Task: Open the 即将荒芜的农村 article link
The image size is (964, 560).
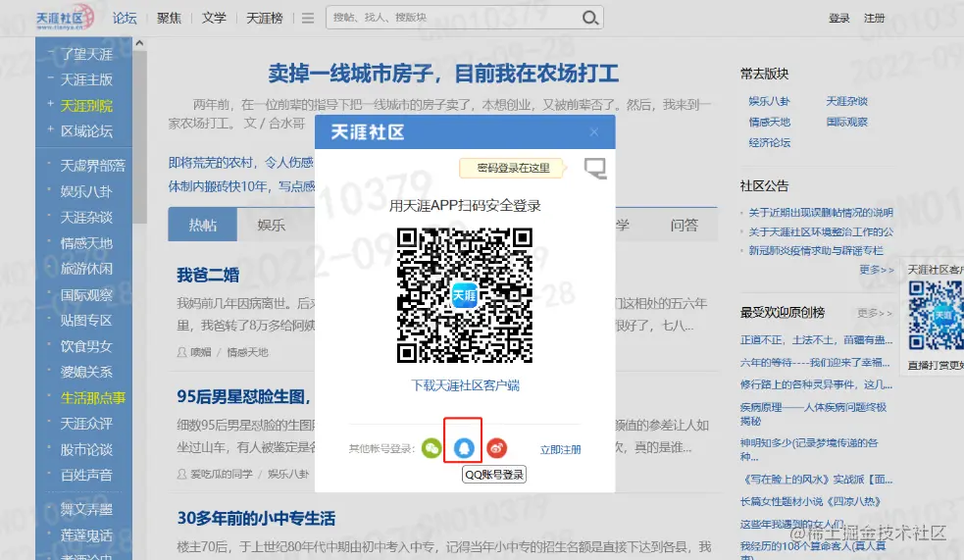Action: tap(240, 162)
